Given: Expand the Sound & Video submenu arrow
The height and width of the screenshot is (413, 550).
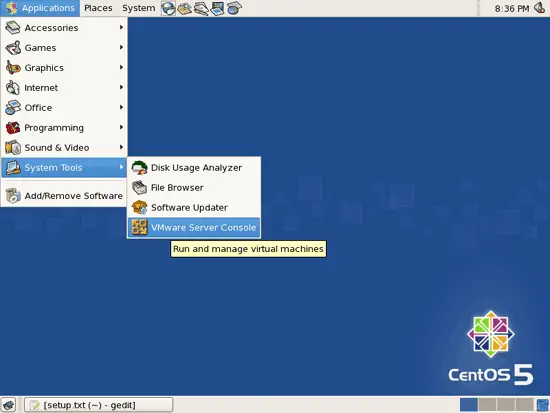Looking at the screenshot, I should point(121,147).
